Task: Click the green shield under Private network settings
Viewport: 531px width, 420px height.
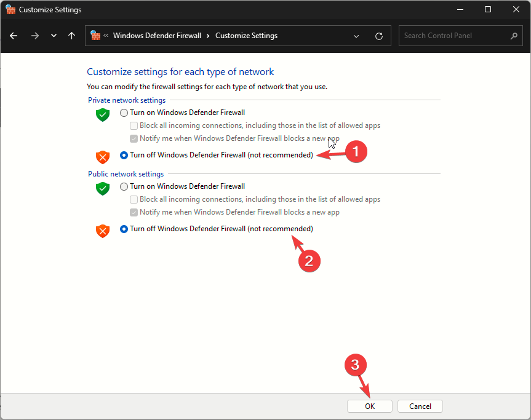Action: pos(102,115)
